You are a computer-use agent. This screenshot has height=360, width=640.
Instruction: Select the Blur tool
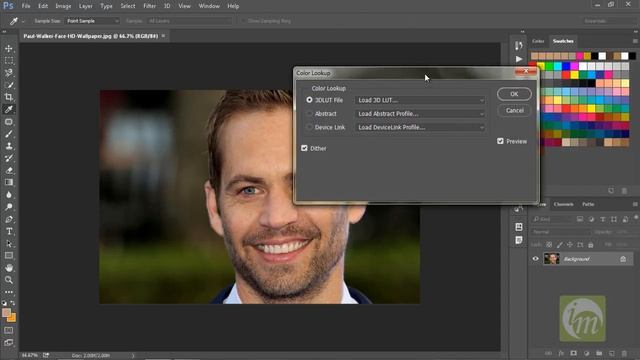click(x=9, y=195)
